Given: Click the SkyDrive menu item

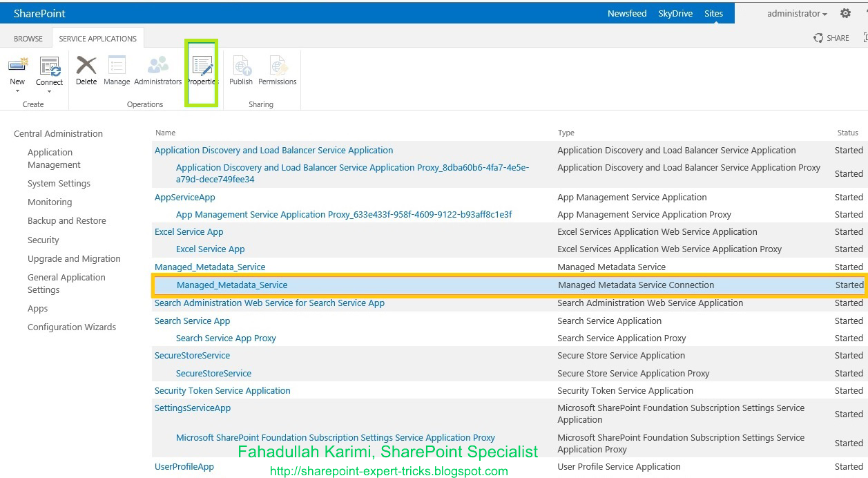Looking at the screenshot, I should (675, 13).
